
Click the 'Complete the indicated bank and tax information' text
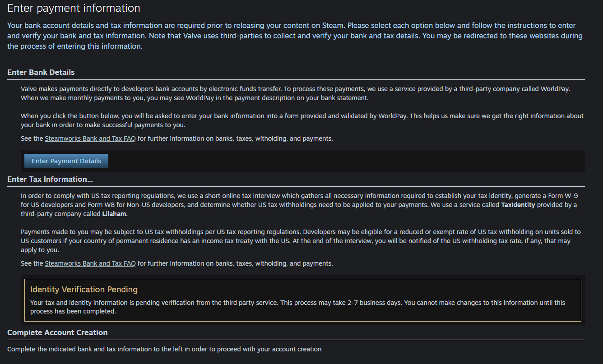click(164, 349)
